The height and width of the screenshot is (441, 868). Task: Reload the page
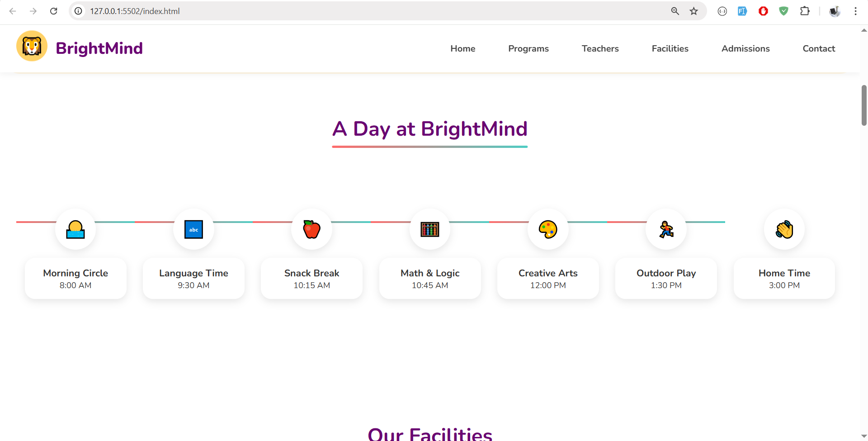point(53,11)
